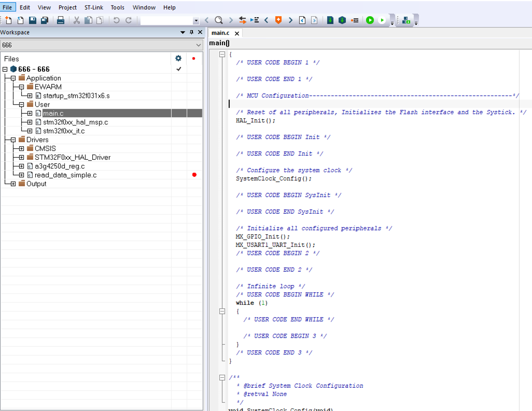Viewport: 532px width, 411px height.
Task: Collapse the EWARM folder
Action: (x=22, y=87)
